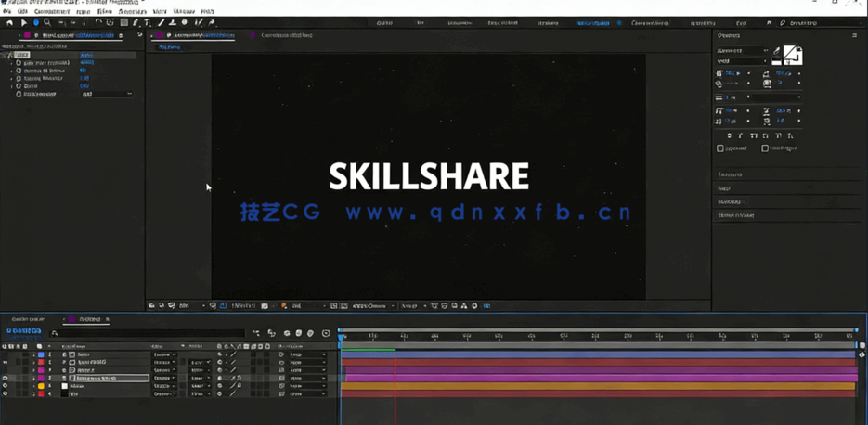This screenshot has height=425, width=868.
Task: Enable the left checkbox in Character panel
Action: [x=720, y=148]
